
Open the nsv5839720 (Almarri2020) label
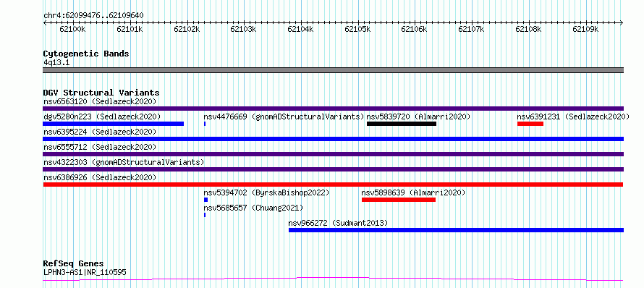418,117
